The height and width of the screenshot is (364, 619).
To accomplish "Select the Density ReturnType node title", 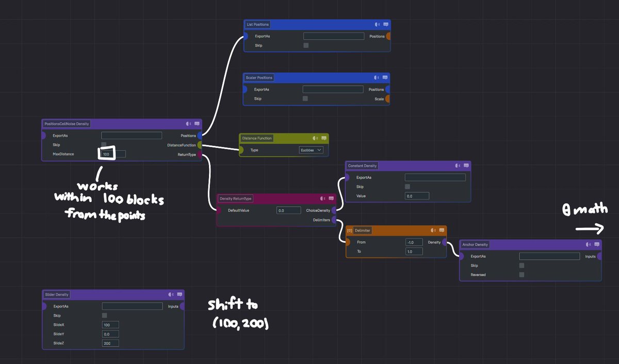I will pos(235,198).
